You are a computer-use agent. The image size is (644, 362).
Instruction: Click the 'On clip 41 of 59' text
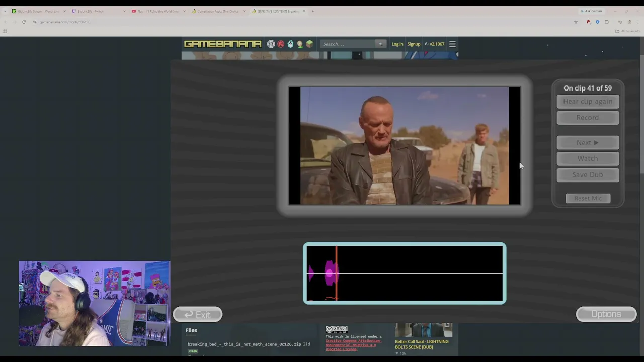click(x=588, y=88)
